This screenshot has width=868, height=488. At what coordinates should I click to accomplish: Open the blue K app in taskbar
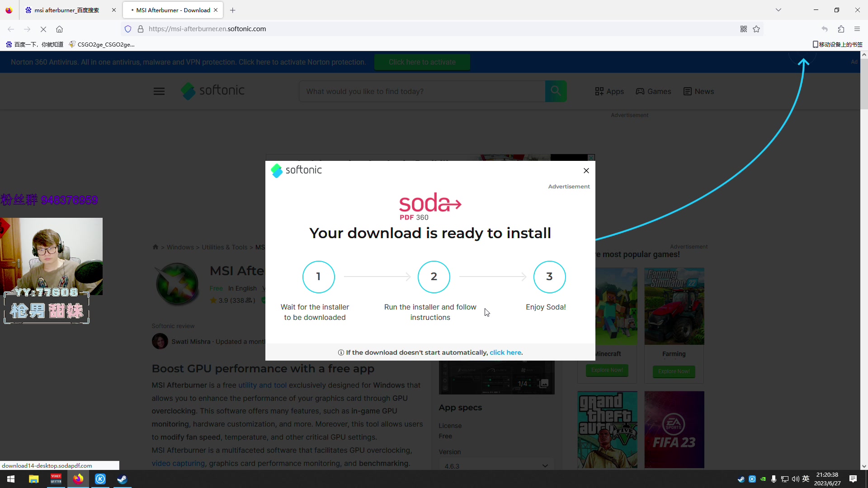[x=100, y=479]
